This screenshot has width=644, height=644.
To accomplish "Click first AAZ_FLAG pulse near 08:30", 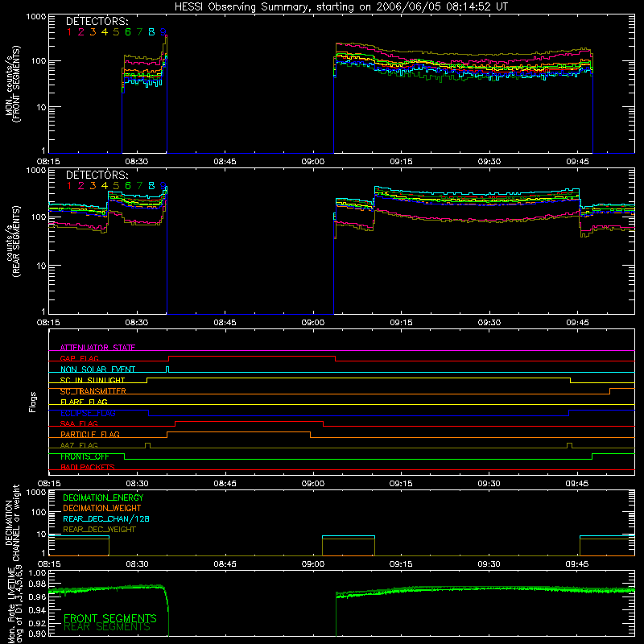I will click(148, 446).
